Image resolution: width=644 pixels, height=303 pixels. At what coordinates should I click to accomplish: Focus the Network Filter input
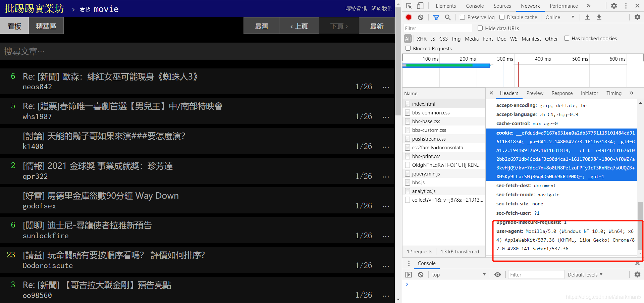(438, 28)
